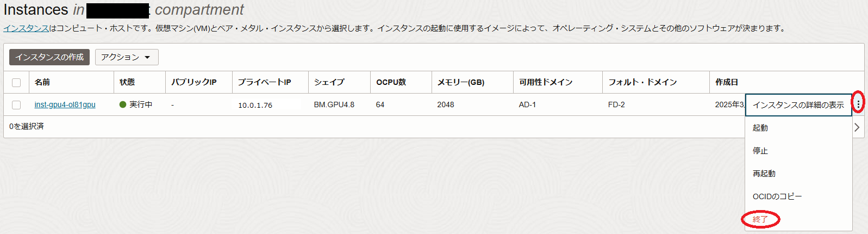Choose インスタンスの詳細の表示 from menu

(x=798, y=105)
